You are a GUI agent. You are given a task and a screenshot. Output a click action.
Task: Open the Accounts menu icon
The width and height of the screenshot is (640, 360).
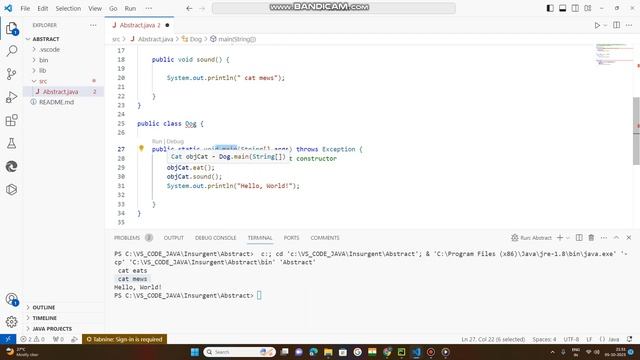click(11, 299)
